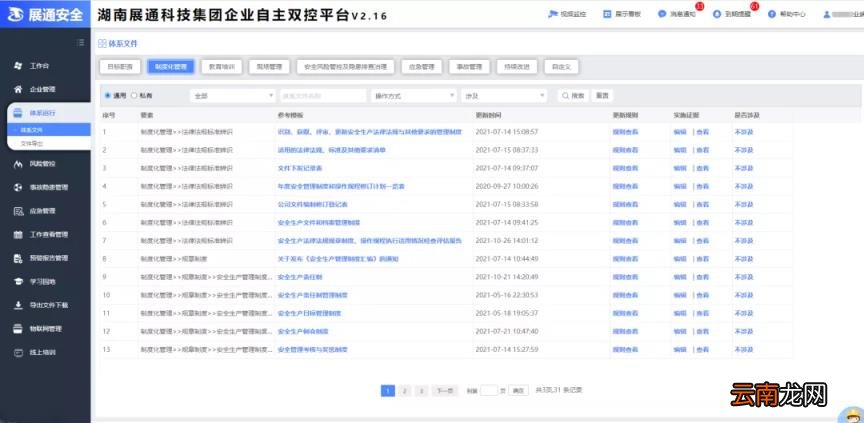Screen dimensions: 864x423
Task: Click the 应急管理 sidebar icon
Action: pos(18,211)
